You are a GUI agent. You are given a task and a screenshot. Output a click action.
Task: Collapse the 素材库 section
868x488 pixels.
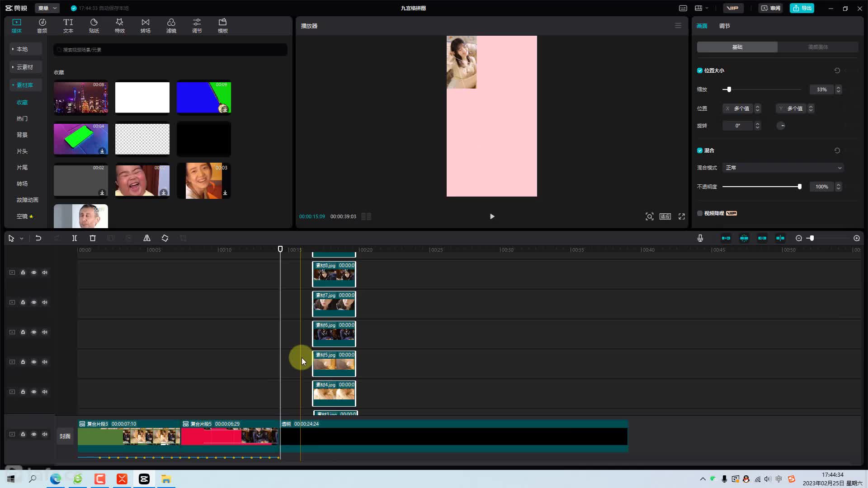(26, 85)
